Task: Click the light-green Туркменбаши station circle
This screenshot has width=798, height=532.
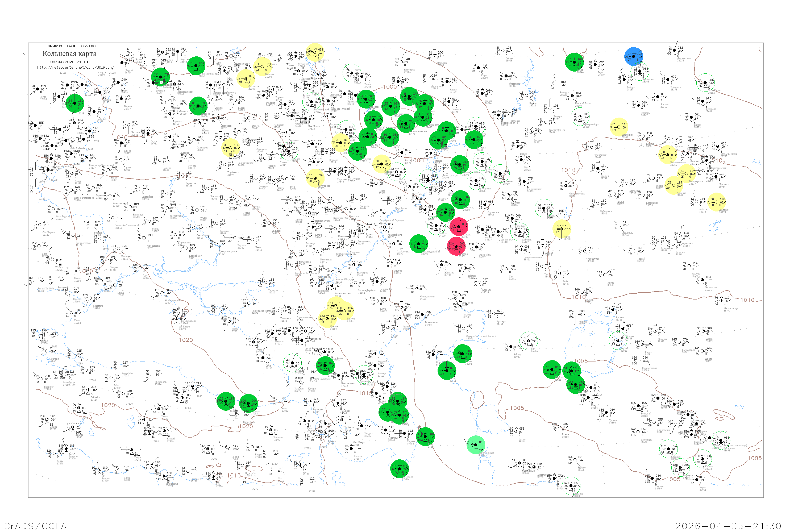Action: [x=476, y=445]
